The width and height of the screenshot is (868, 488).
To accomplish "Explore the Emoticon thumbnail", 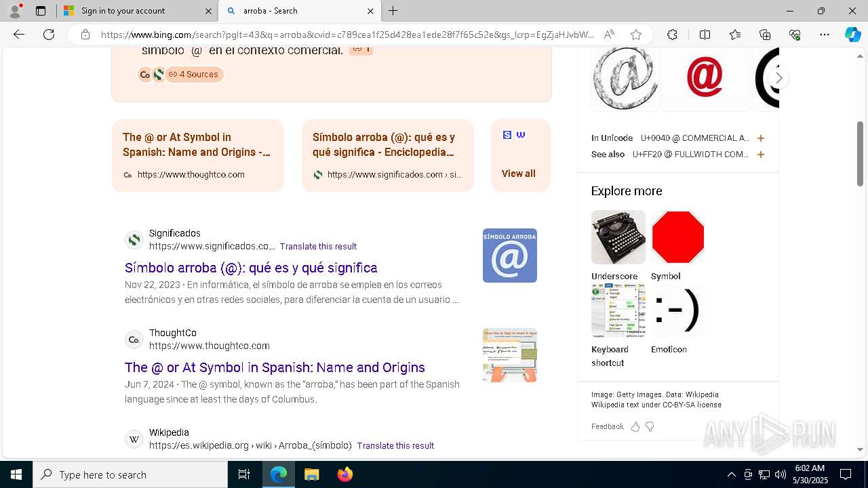I will (677, 310).
